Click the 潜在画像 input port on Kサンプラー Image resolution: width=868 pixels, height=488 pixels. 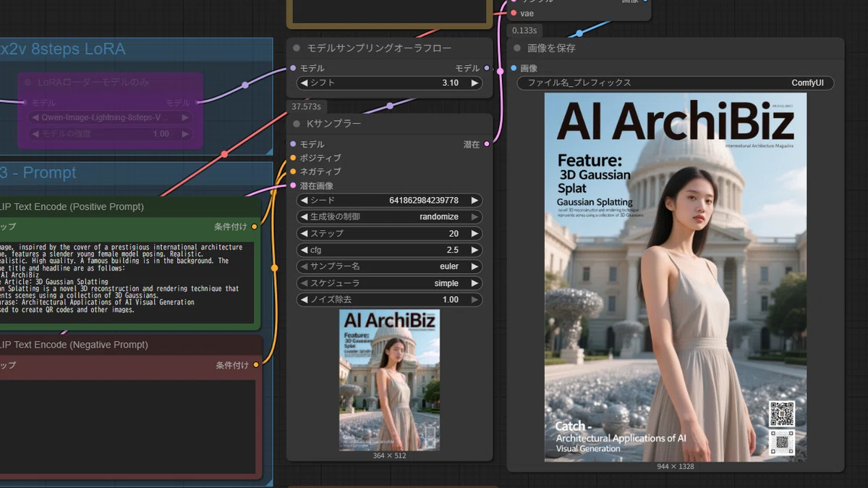point(292,185)
